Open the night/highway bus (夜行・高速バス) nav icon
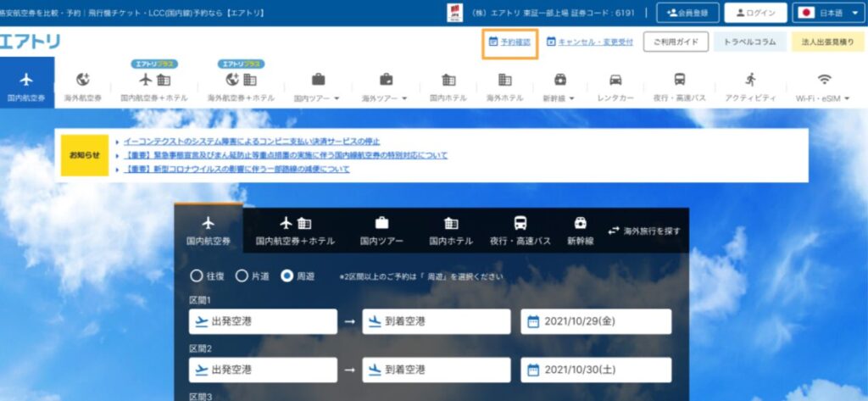The image size is (868, 401). coord(680,81)
